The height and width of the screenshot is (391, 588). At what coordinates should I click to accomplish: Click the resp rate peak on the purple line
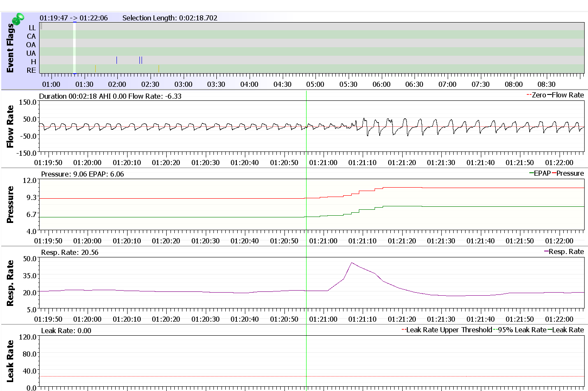pyautogui.click(x=352, y=263)
